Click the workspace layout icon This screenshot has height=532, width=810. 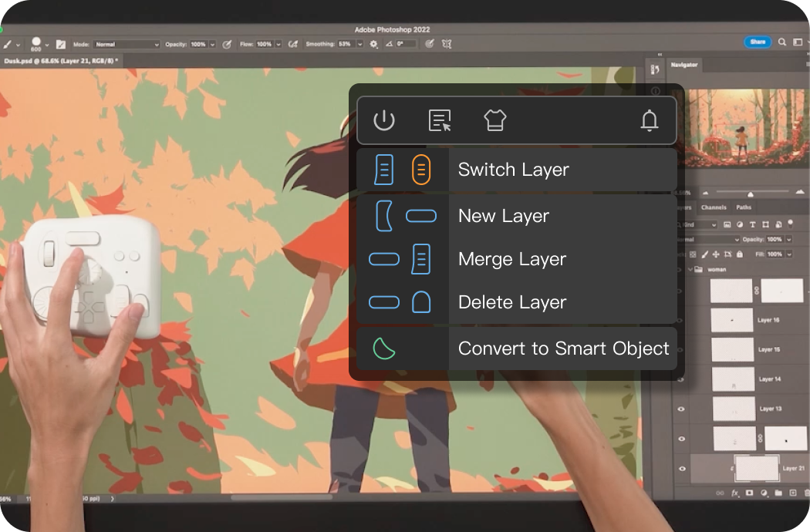coord(798,42)
